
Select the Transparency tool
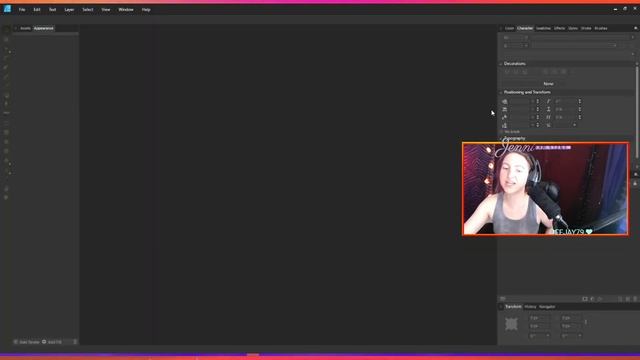(6, 104)
